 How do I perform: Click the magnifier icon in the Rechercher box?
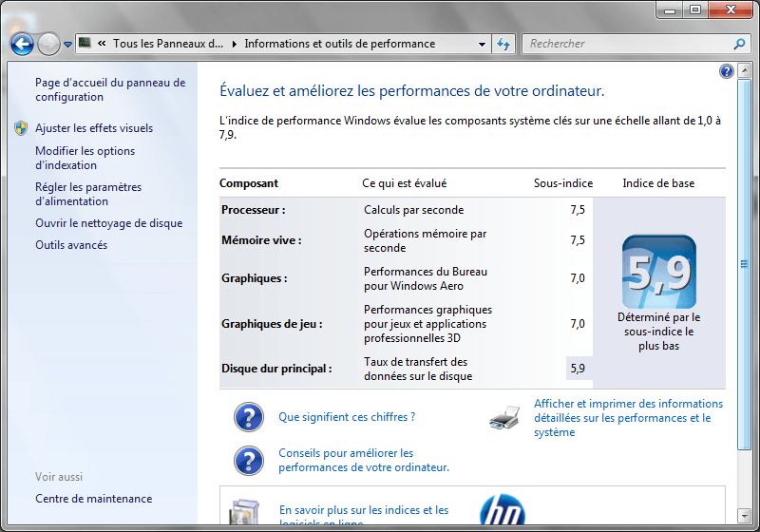[739, 44]
